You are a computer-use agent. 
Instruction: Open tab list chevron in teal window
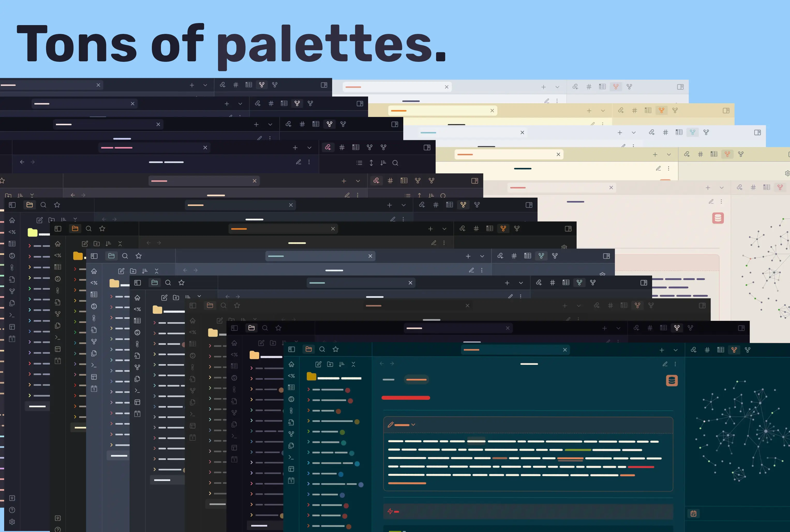coord(675,350)
